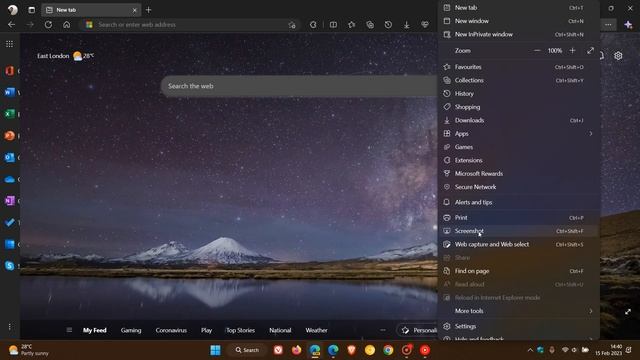
Task: Go back using the back arrow
Action: [11, 24]
